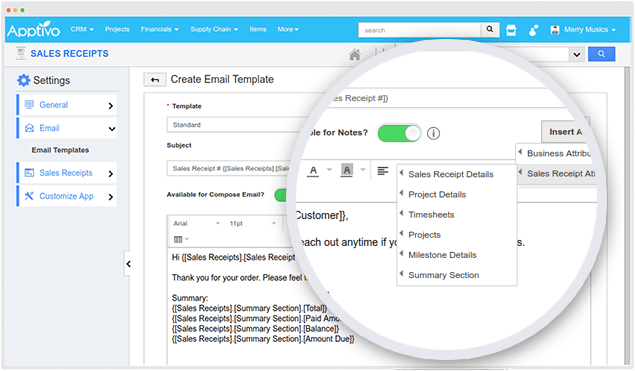Click the Settings gear icon
635x371 pixels.
[x=23, y=80]
